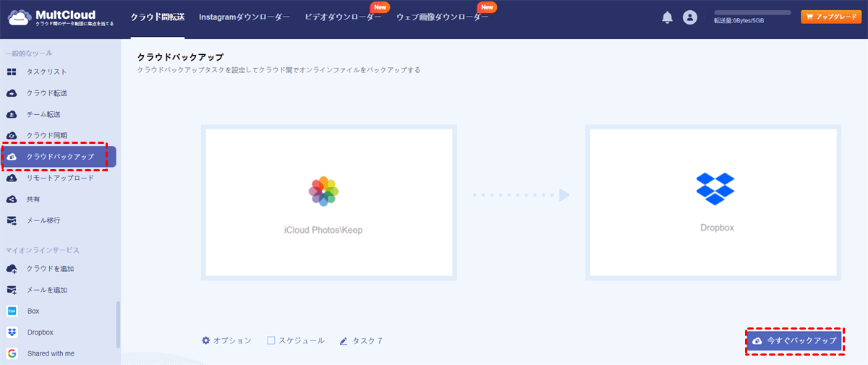The image size is (868, 365).
Task: Select destination box Dropbox
Action: (x=713, y=202)
